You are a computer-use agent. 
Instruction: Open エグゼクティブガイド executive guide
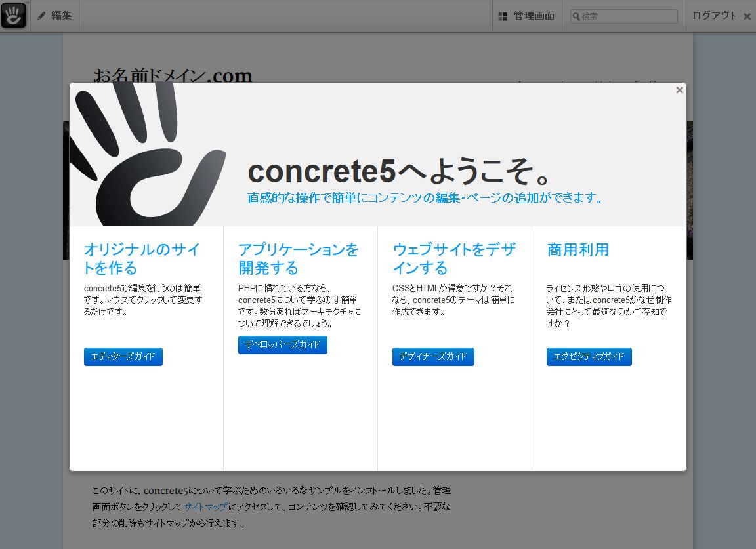(589, 357)
